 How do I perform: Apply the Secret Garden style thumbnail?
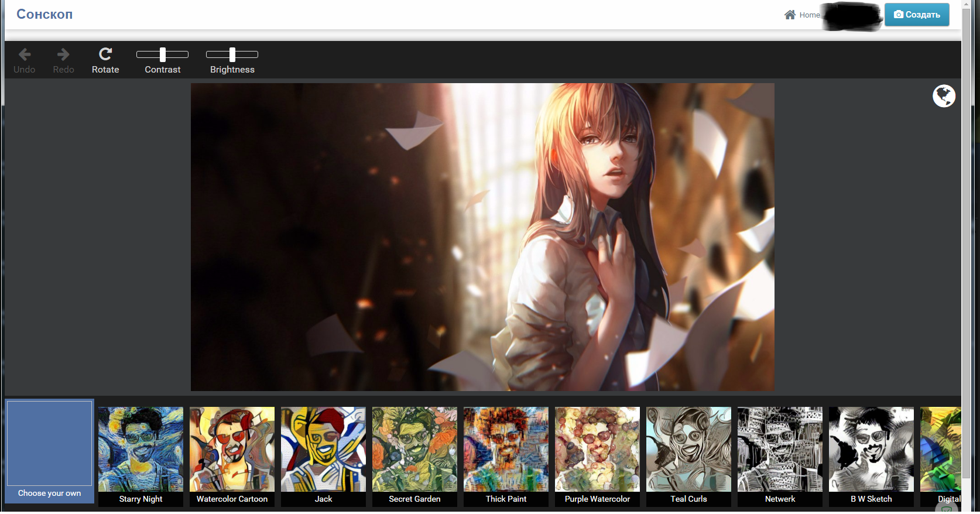coord(414,450)
